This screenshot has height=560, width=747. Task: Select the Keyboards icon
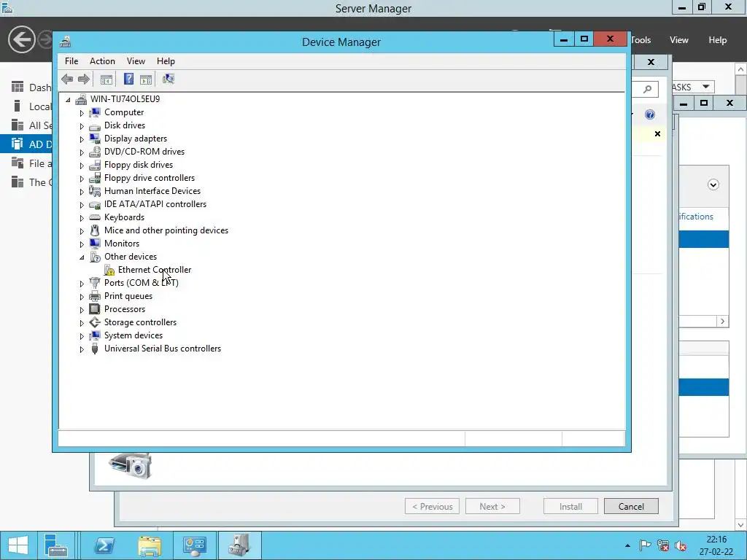(x=95, y=217)
